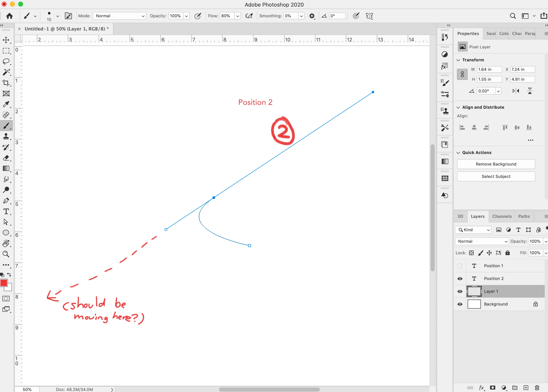548x392 pixels.
Task: Flip horizontally in the Transform section
Action: click(516, 91)
